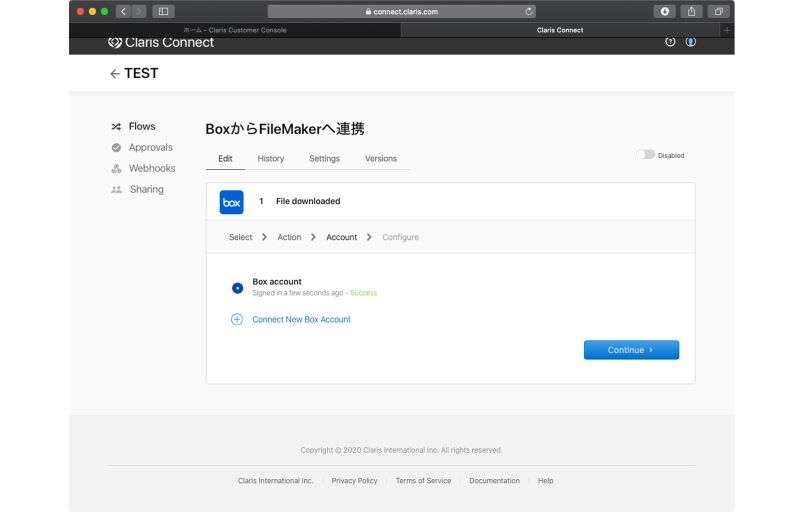This screenshot has height=512, width=800.
Task: Click the Flows shuffle icon
Action: (x=116, y=126)
